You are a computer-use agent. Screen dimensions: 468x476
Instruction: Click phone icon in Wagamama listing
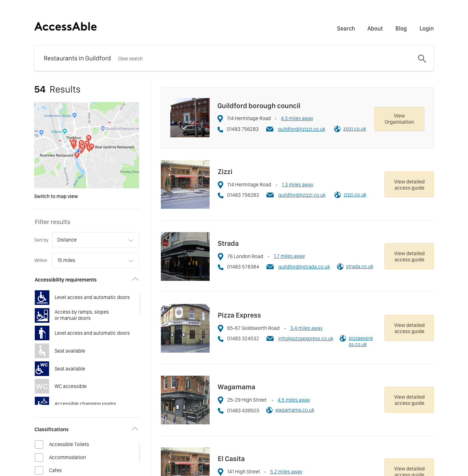coord(221,411)
